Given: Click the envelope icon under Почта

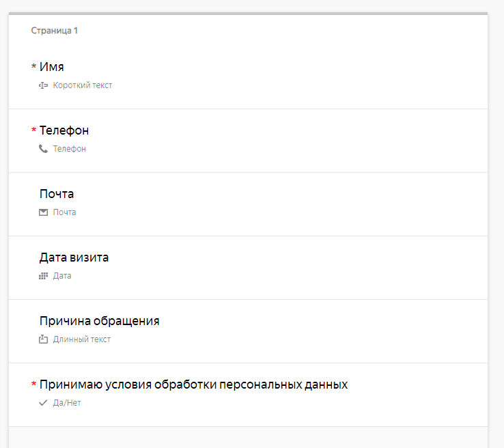Looking at the screenshot, I should click(44, 212).
